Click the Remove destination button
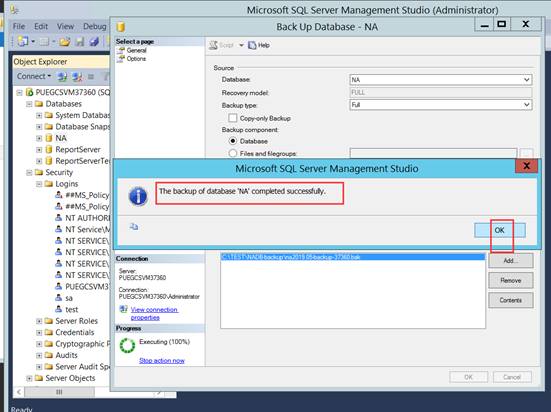551x412 pixels. (511, 281)
